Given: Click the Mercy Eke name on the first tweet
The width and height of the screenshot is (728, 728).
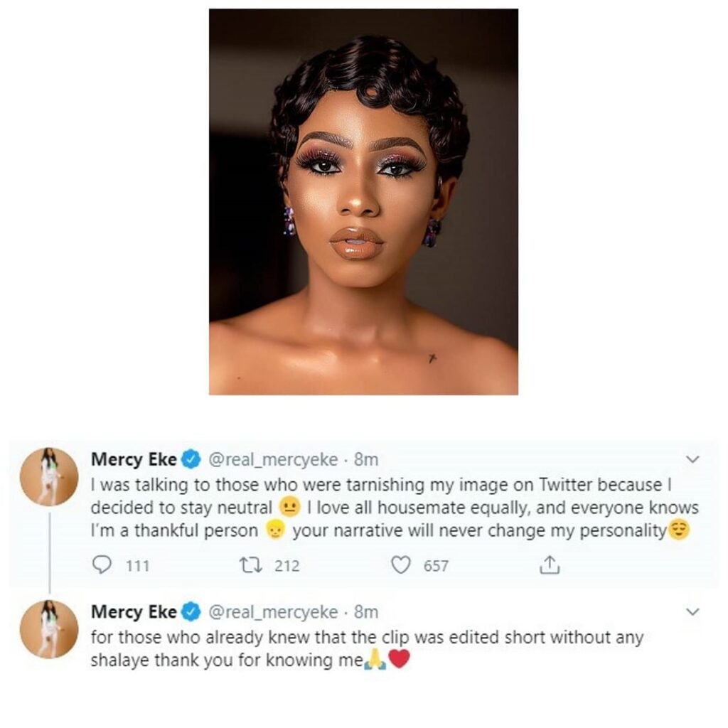Looking at the screenshot, I should (x=134, y=460).
